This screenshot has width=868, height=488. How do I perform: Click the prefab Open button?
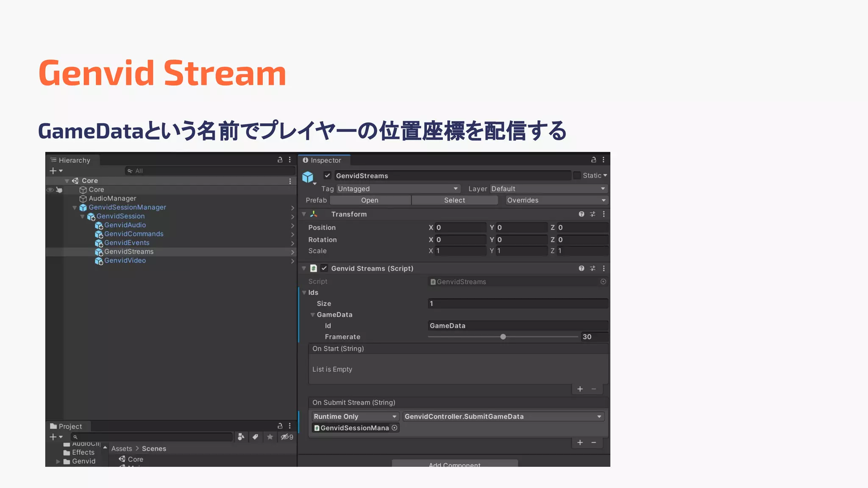coord(370,200)
